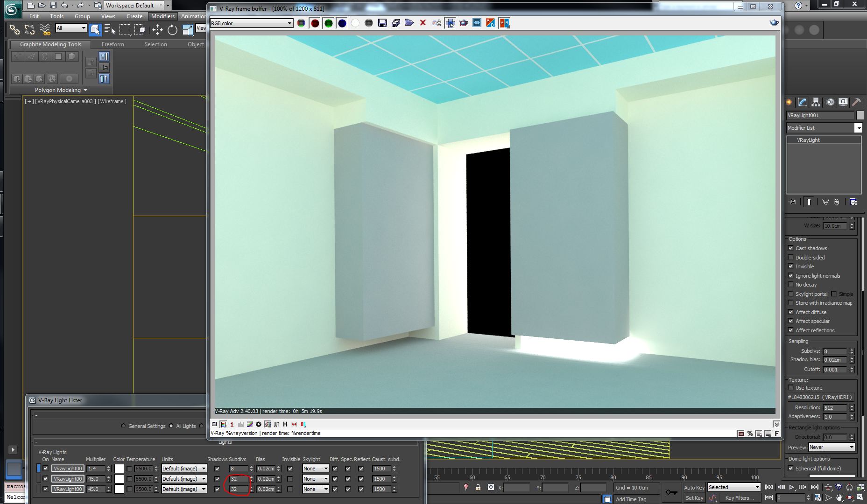Screen dimensions: 867x504
Task: Switch to the Freeform ribbon tab
Action: pos(113,44)
